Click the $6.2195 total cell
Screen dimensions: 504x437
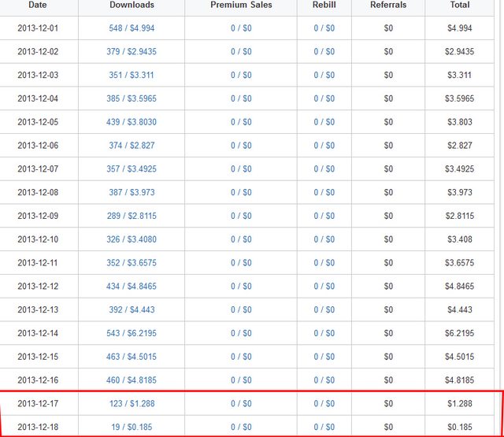460,333
